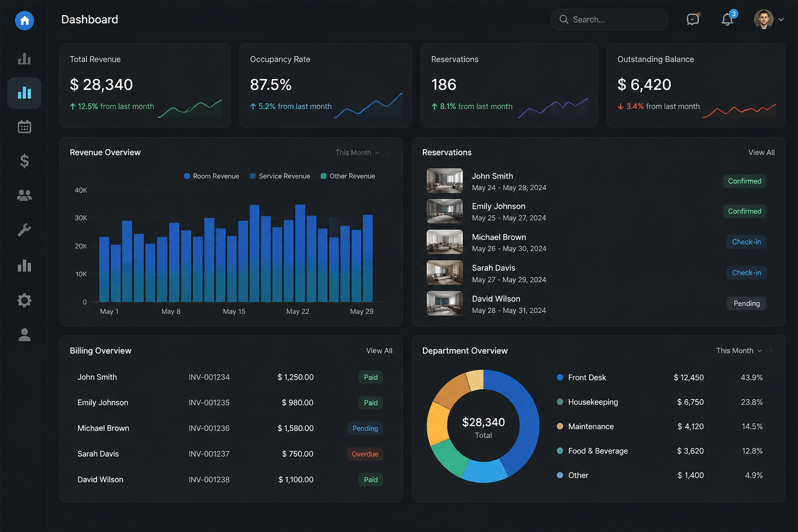The width and height of the screenshot is (798, 532).
Task: Click the $ 1,580.00 amount for Michael Brown
Action: (296, 429)
